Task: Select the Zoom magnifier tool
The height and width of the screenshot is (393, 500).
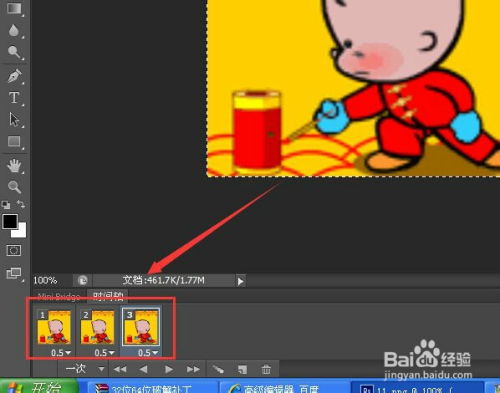Action: [x=14, y=187]
